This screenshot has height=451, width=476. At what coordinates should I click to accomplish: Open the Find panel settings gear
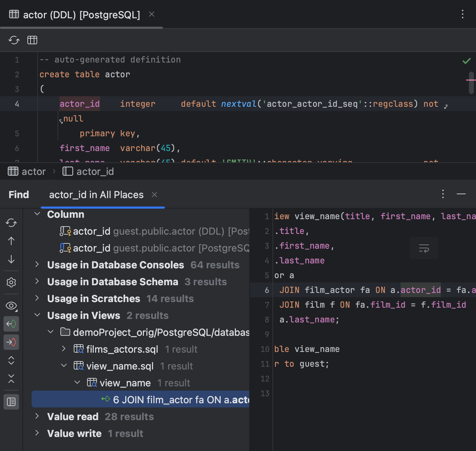11,282
